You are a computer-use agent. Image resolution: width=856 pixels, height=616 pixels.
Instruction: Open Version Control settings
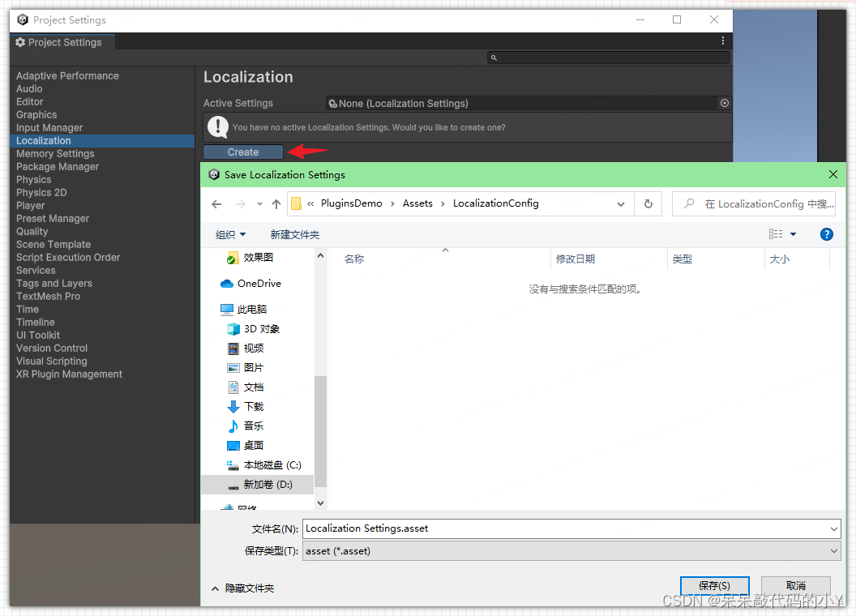[51, 349]
